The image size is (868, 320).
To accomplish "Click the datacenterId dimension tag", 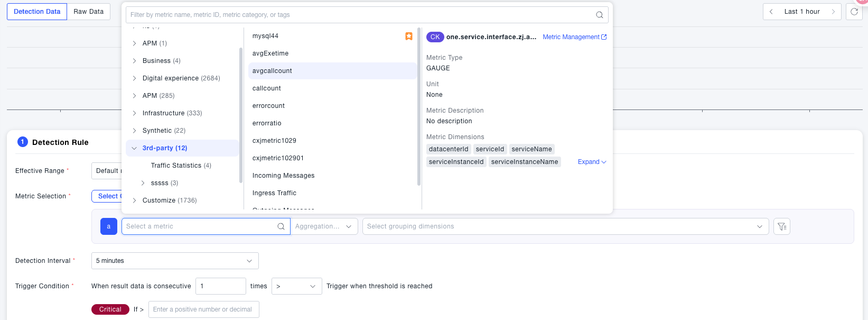I will (449, 149).
